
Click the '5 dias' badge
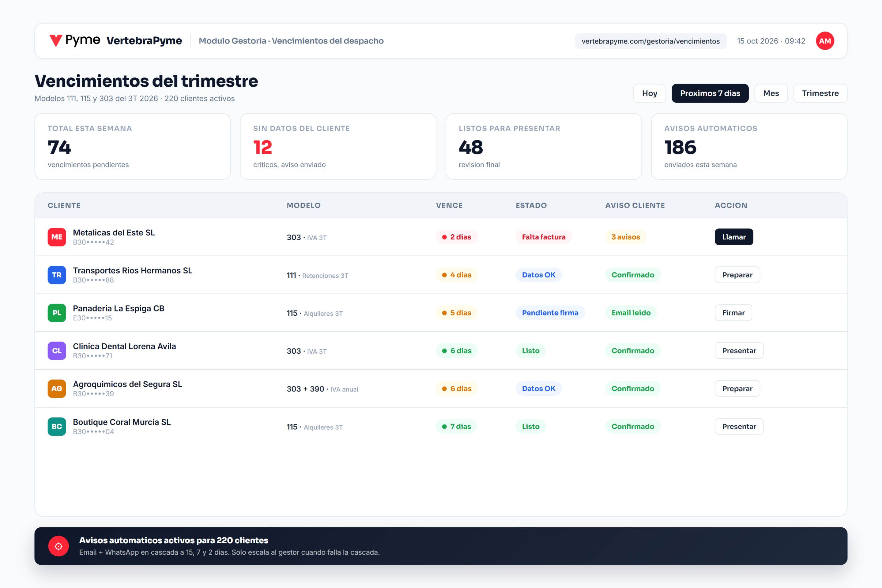pos(456,313)
